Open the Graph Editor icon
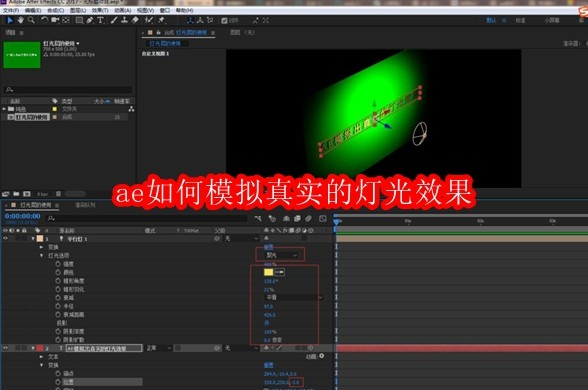 [x=322, y=218]
